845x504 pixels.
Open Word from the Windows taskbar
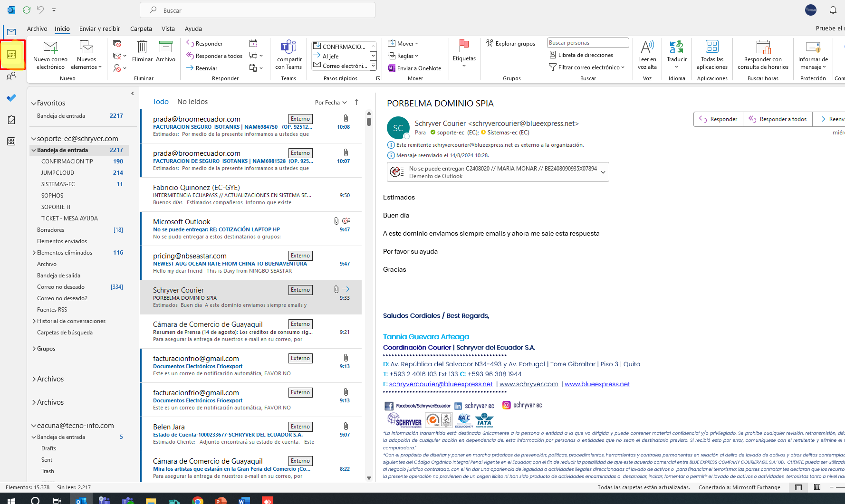tap(244, 500)
